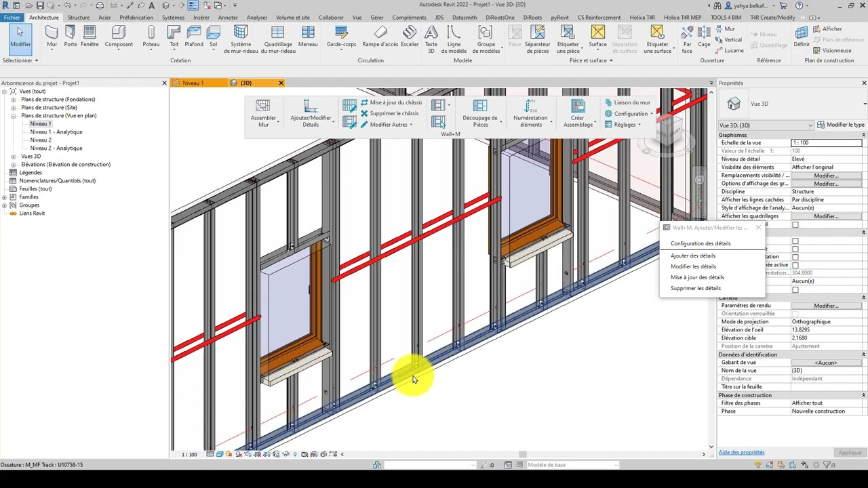
Task: Select Niveau 2 in project browser
Action: (41, 140)
